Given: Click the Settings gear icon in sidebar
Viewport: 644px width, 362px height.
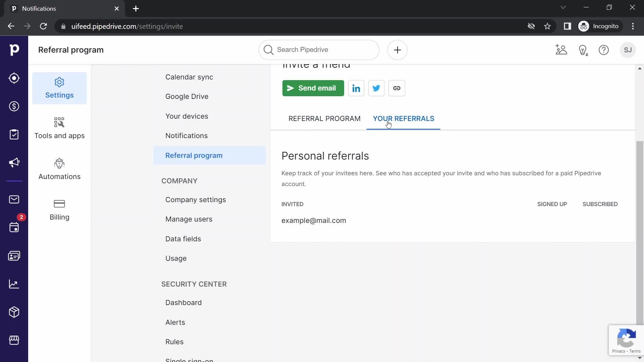Looking at the screenshot, I should tap(59, 83).
